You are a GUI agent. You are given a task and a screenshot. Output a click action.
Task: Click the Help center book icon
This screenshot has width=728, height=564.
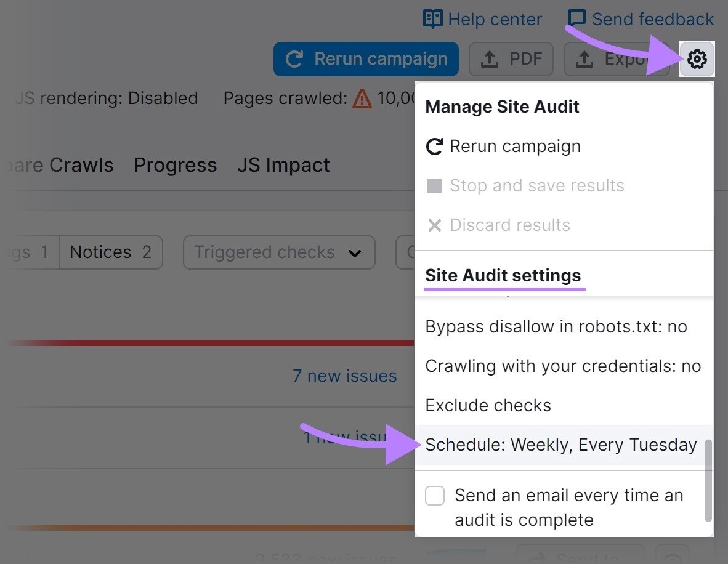pyautogui.click(x=432, y=19)
